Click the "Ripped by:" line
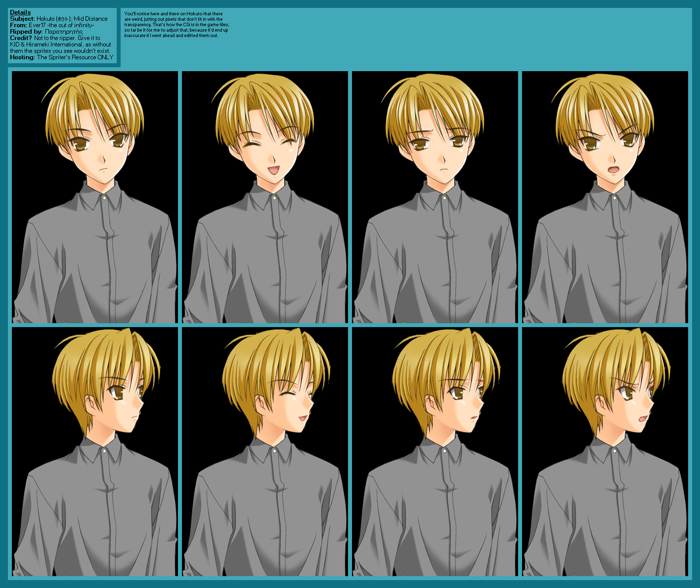Screen dimensions: 700x588 click(46, 32)
